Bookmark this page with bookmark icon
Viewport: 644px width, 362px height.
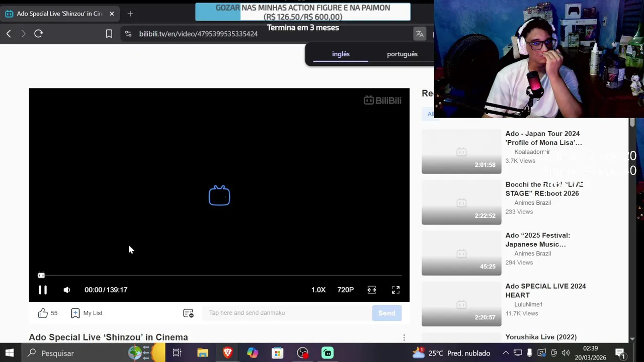pos(109,34)
